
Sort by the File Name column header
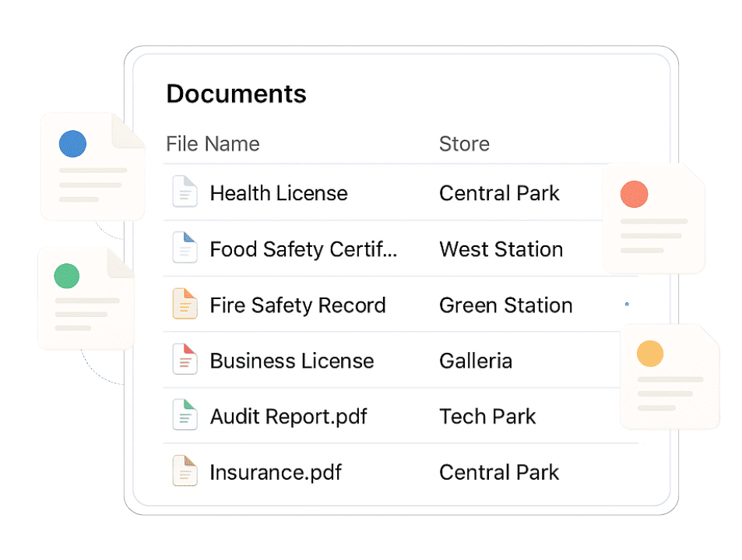tap(213, 143)
